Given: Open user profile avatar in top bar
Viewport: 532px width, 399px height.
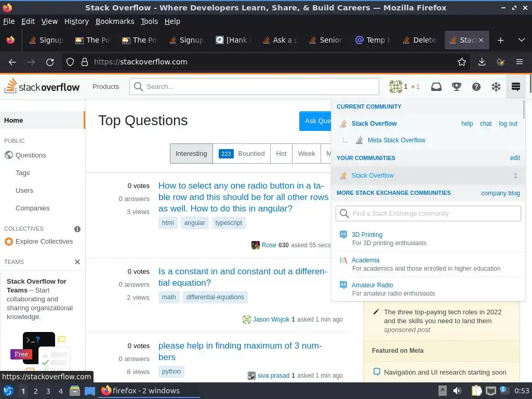Looking at the screenshot, I should click(x=395, y=87).
